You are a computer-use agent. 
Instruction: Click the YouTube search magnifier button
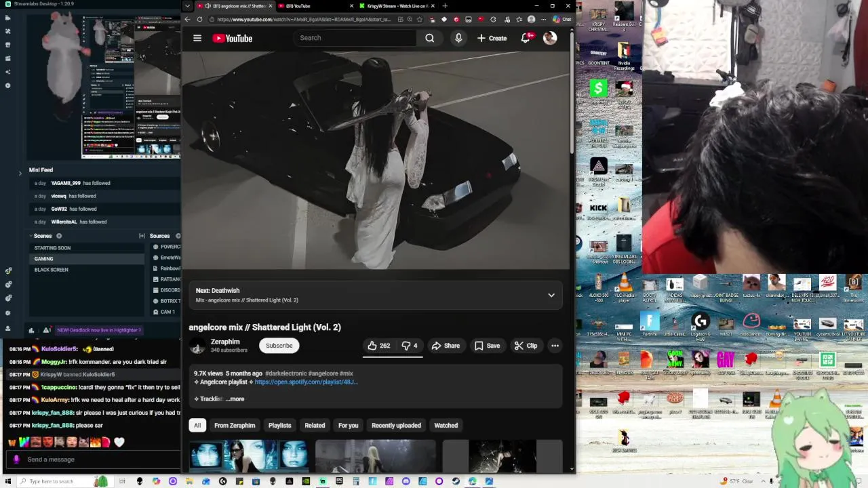tap(429, 38)
